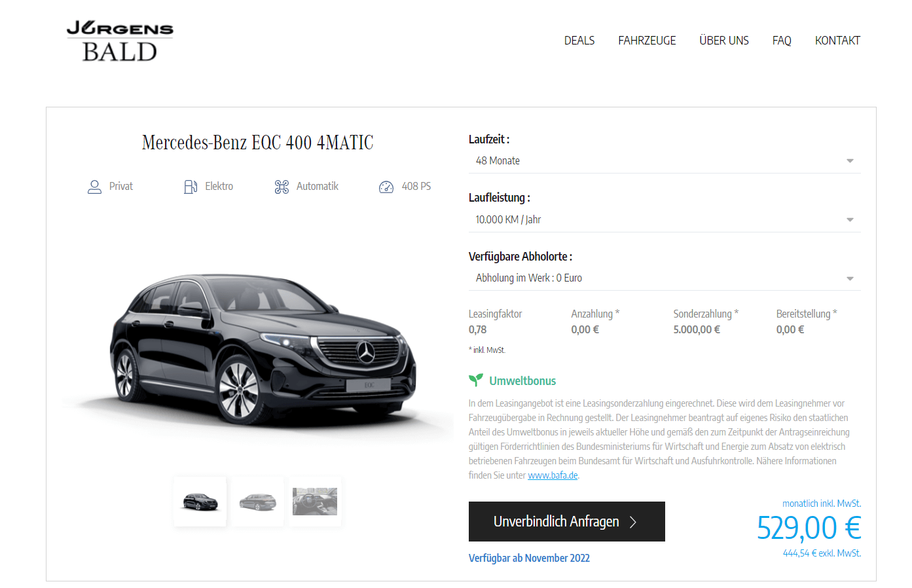Screen dimensions: 912x588
Task: Open the DEALS menu item
Action: [x=579, y=41]
